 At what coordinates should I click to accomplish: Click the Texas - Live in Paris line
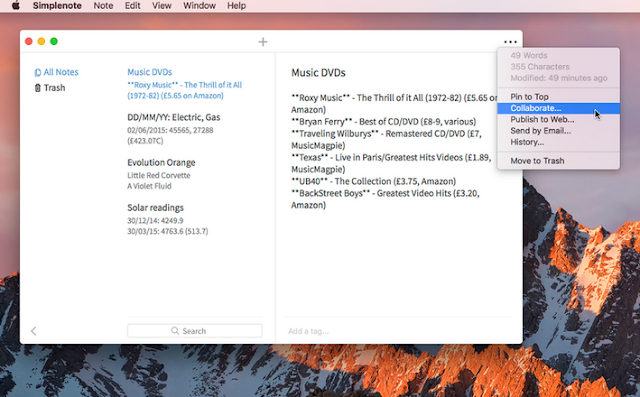[x=391, y=163]
